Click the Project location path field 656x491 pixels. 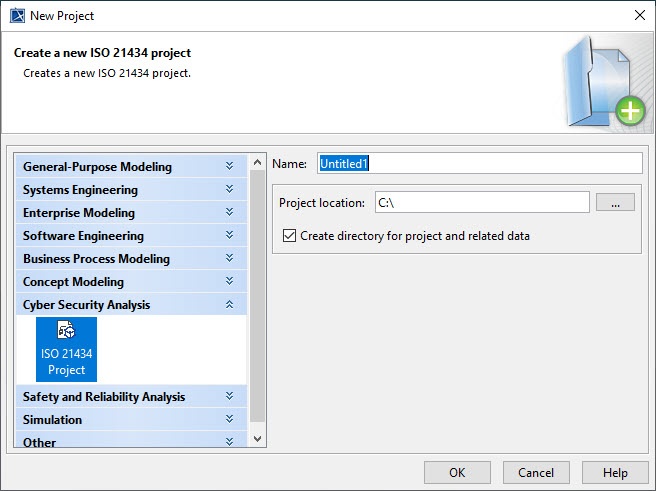tap(482, 203)
